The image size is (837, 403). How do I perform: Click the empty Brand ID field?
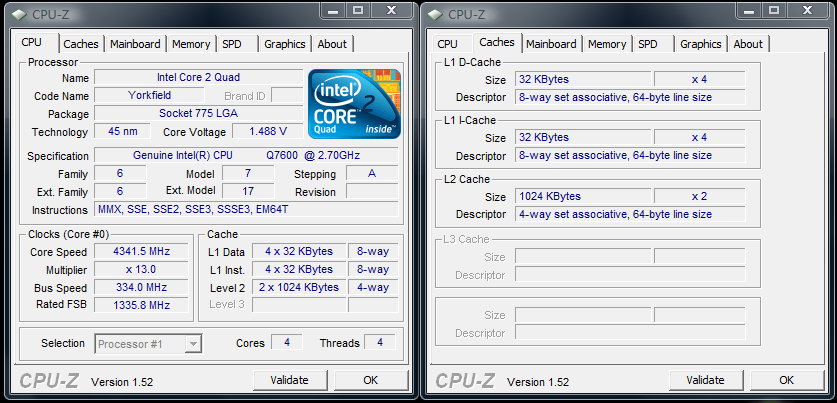[287, 96]
